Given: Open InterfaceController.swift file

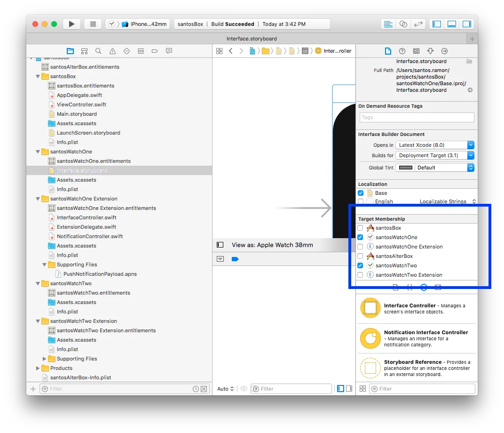Looking at the screenshot, I should [87, 217].
